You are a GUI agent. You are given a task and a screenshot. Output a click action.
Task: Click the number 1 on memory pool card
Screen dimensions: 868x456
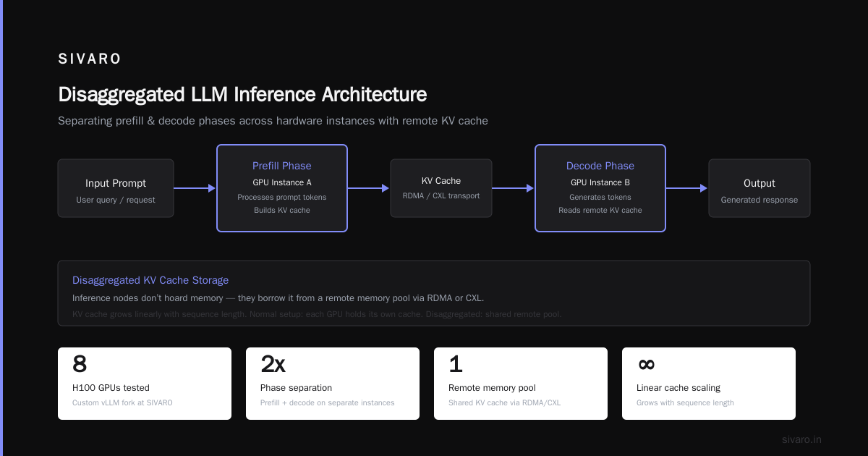(455, 364)
